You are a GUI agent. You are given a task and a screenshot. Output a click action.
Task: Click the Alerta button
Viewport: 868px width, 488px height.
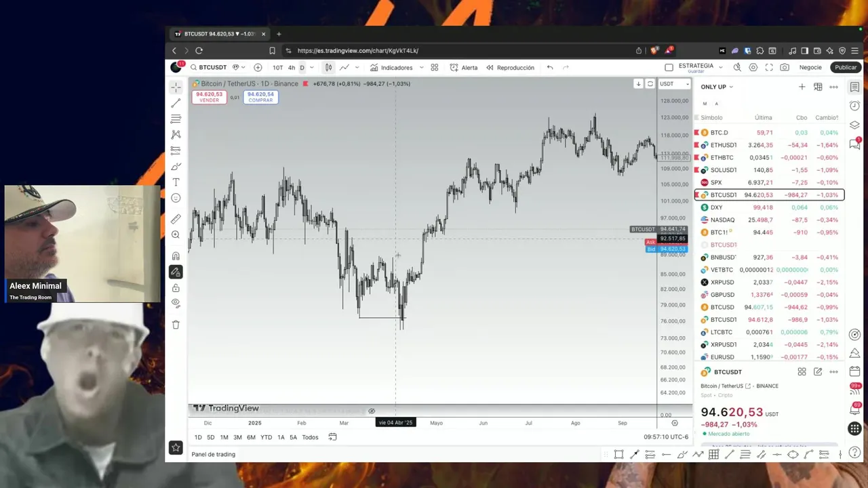point(464,67)
